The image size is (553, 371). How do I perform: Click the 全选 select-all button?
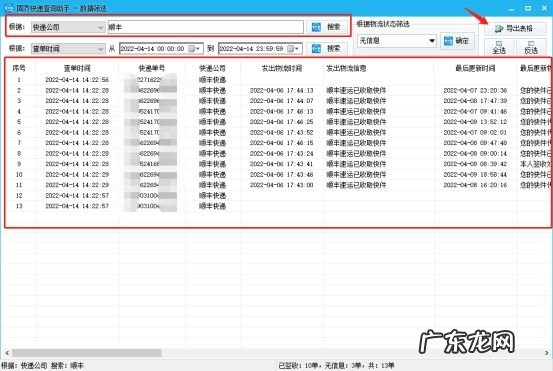tap(499, 48)
